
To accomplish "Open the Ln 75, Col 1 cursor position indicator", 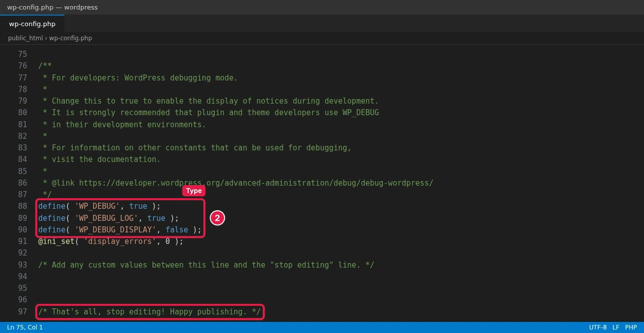I will (x=25, y=327).
